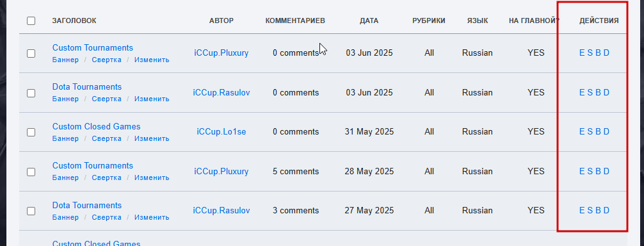Click the S action in iCCup.Lo1se row

click(x=590, y=131)
